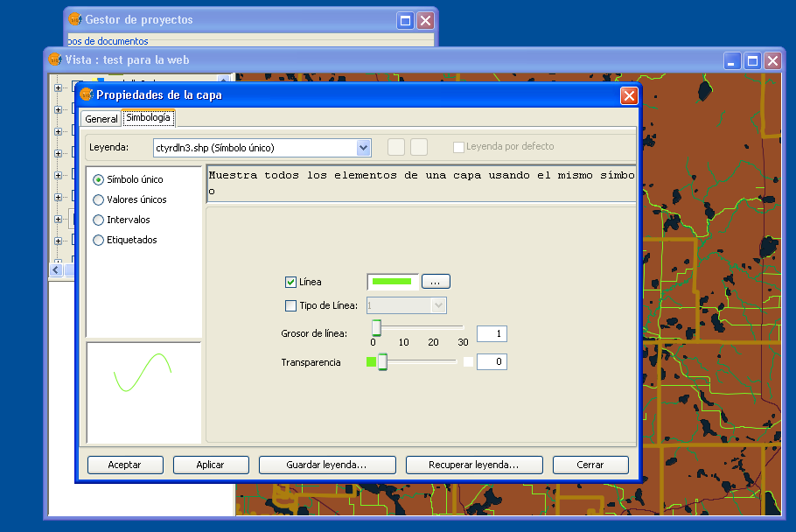
Task: Open the Leyenda dropdown list
Action: (x=364, y=147)
